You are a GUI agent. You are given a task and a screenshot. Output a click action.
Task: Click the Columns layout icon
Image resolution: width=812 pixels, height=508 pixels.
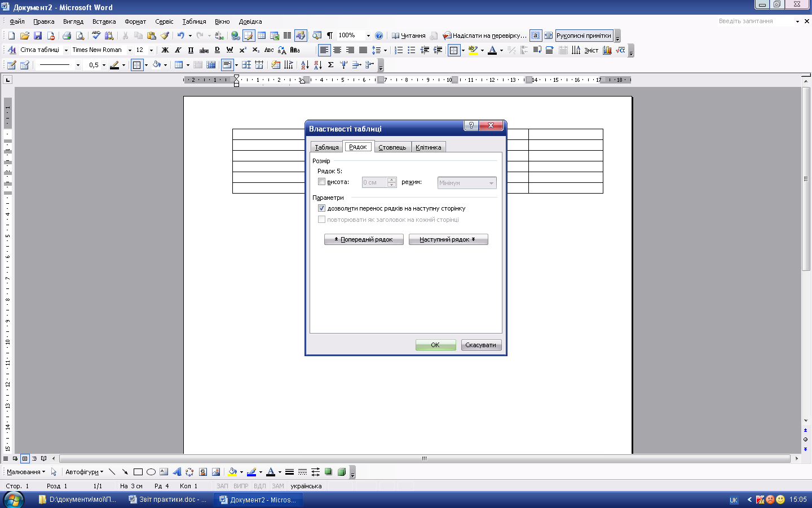288,36
